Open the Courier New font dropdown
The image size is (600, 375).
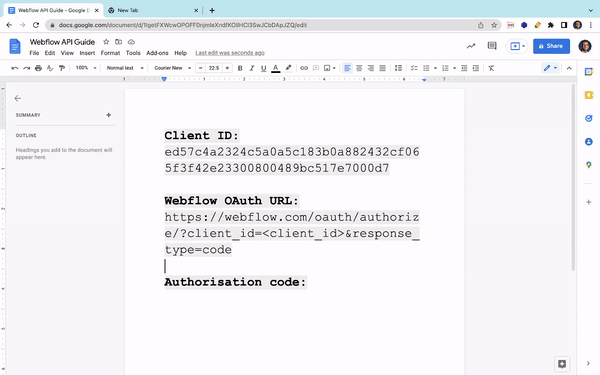pos(173,68)
